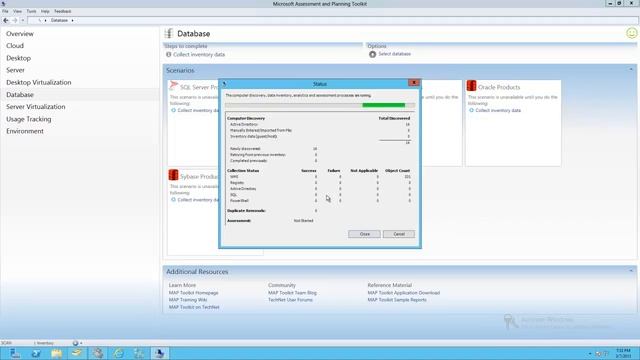640x360 pixels.
Task: Open MAP Toolkit Team Blog link
Action: click(x=292, y=293)
